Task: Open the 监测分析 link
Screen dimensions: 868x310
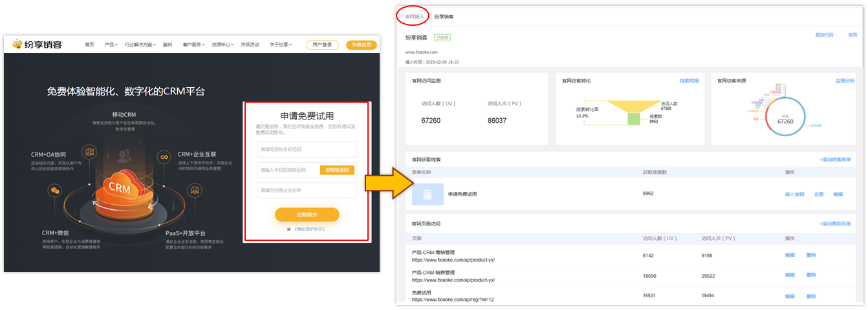Action: coord(845,81)
